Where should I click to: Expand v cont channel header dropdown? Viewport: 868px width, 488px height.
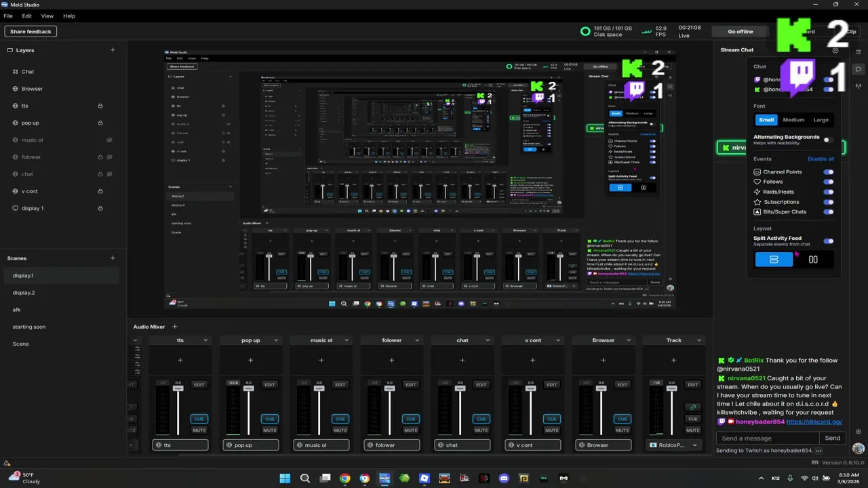pyautogui.click(x=558, y=340)
